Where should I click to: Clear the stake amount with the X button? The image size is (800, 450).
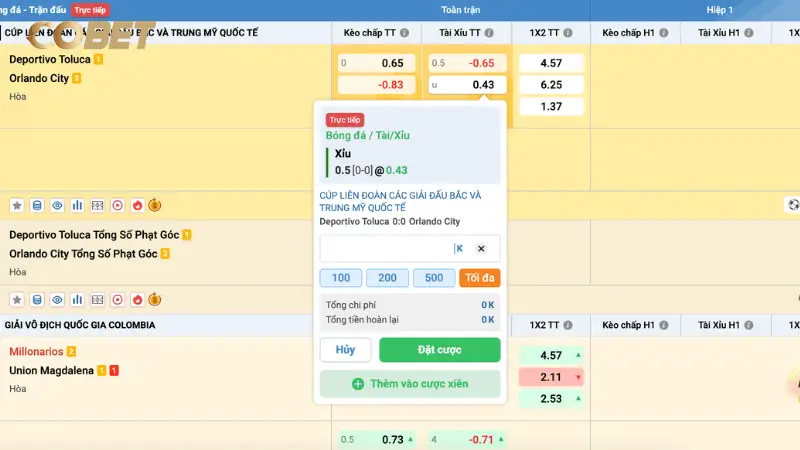480,249
